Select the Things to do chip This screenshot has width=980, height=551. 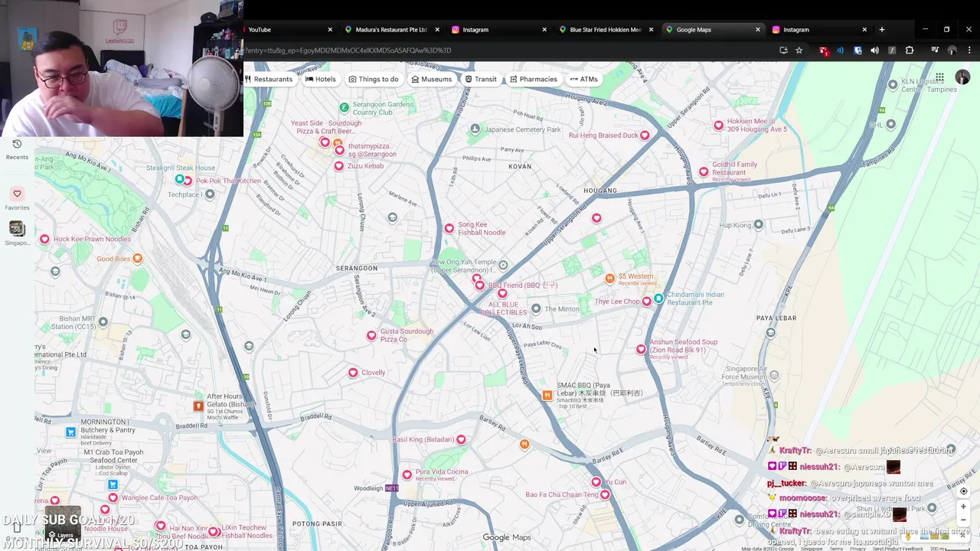[x=374, y=79]
